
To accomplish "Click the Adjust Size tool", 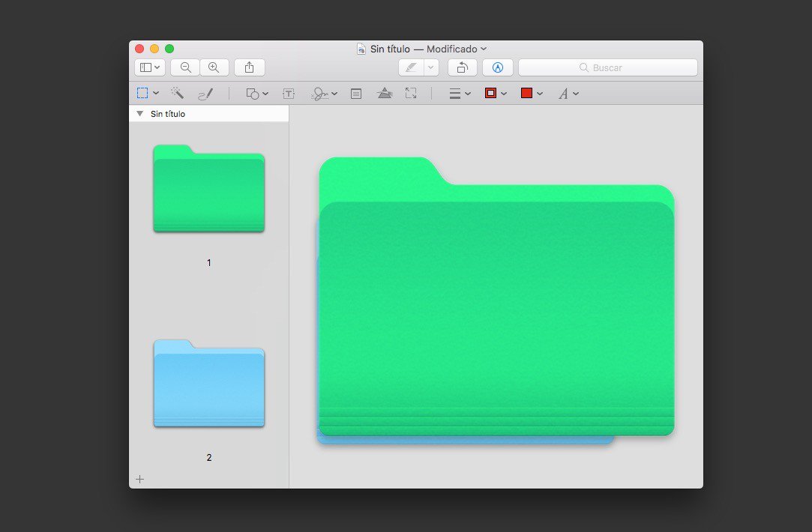I will tap(411, 93).
